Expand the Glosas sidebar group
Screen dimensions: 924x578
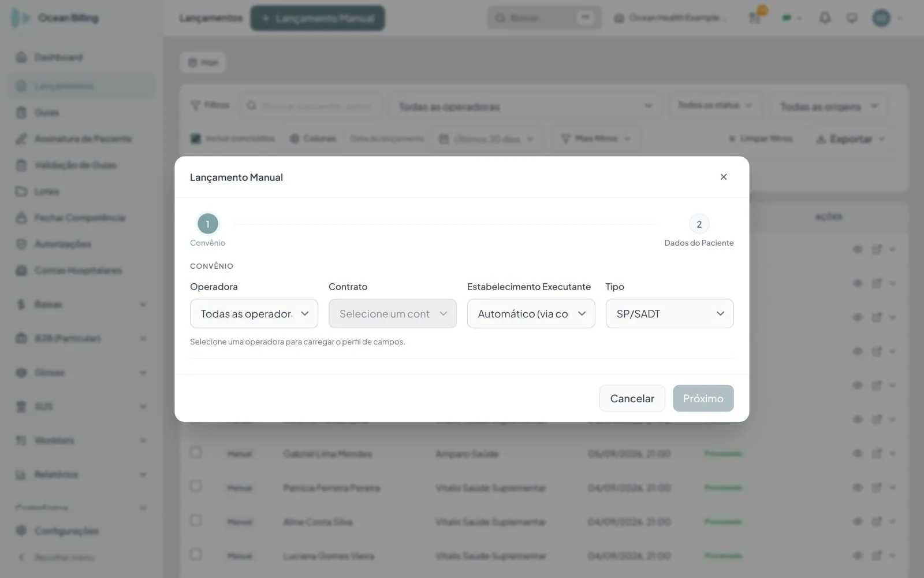point(143,372)
